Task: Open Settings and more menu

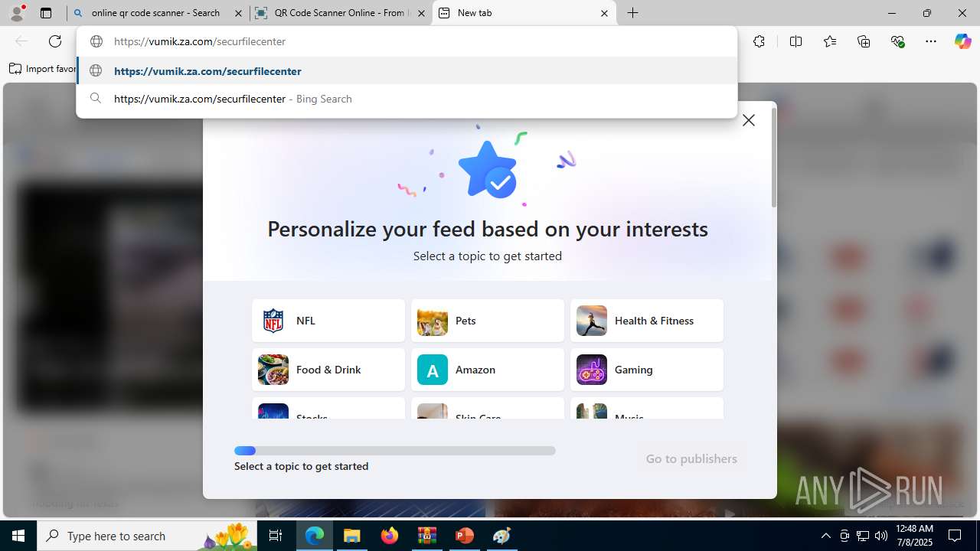Action: coord(931,41)
